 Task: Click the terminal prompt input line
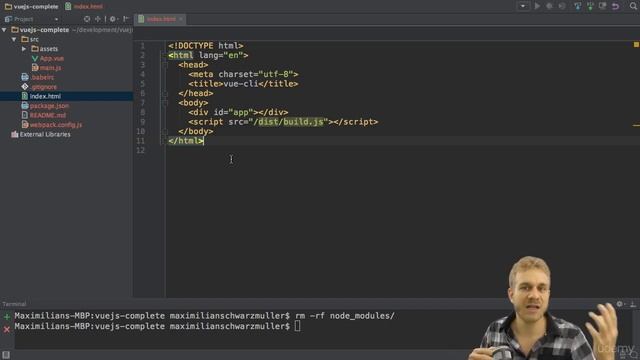point(158,327)
